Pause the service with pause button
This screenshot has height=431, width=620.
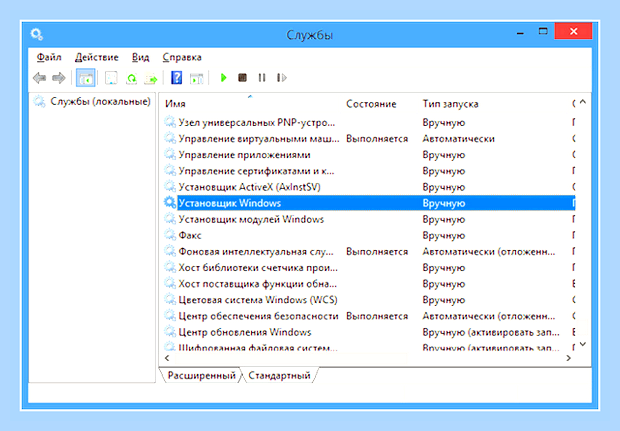(x=262, y=78)
